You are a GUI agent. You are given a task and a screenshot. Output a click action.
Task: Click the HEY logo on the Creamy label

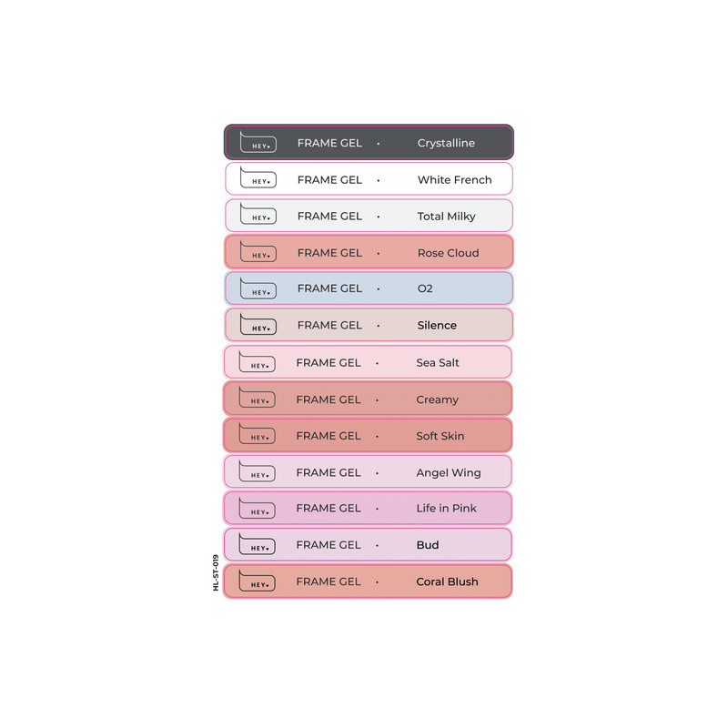tap(258, 399)
